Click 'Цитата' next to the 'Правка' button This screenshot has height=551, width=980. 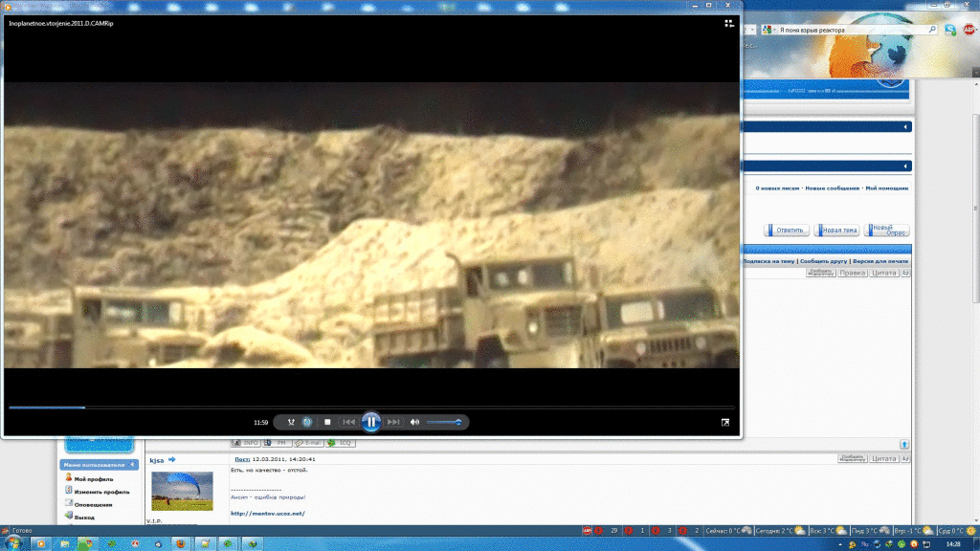(883, 273)
